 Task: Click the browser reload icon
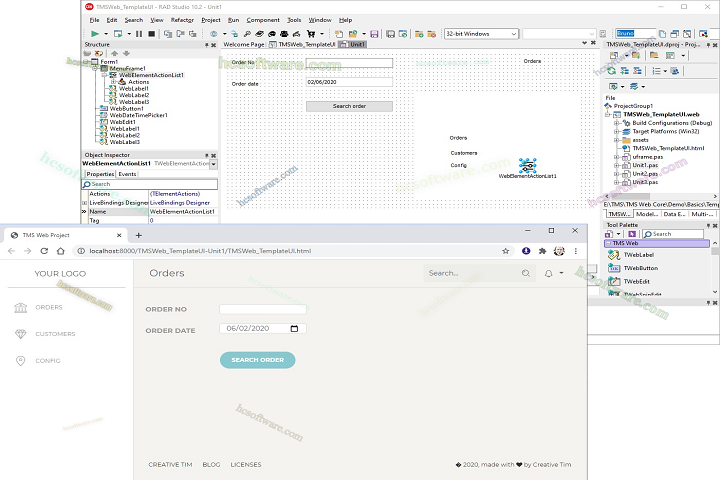(x=44, y=251)
